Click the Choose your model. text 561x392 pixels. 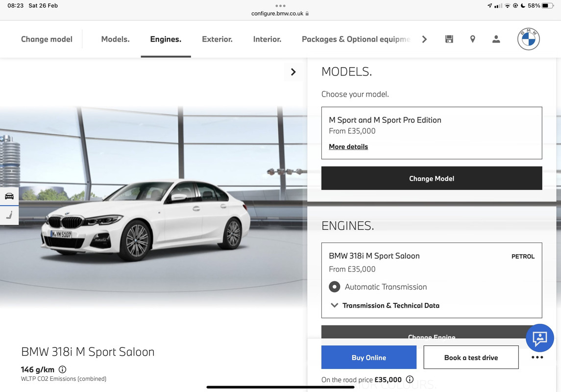click(355, 94)
